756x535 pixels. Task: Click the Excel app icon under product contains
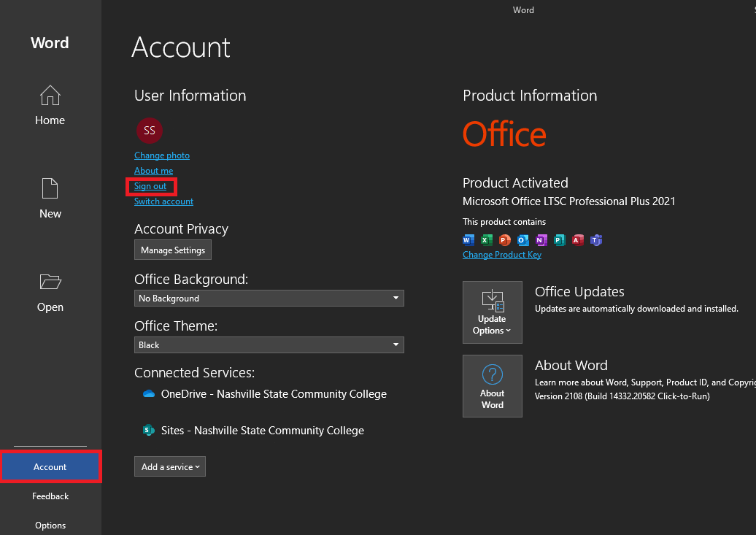(487, 239)
